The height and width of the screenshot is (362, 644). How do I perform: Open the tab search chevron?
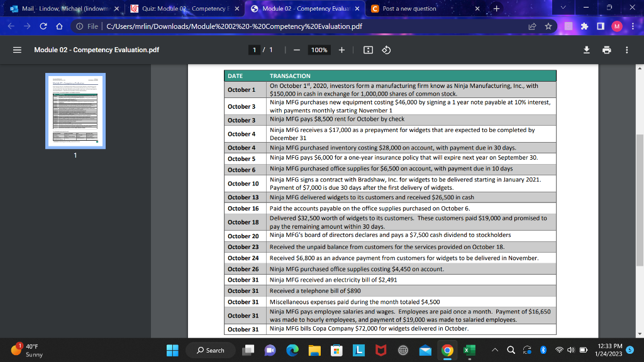(x=563, y=8)
